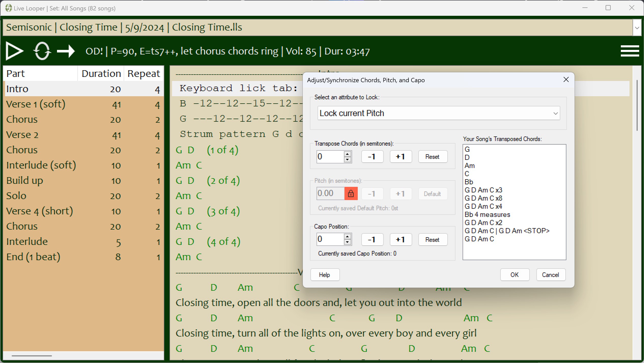Screen dimensions: 644x363
Task: Select the Verse 2 part row
Action: click(83, 135)
